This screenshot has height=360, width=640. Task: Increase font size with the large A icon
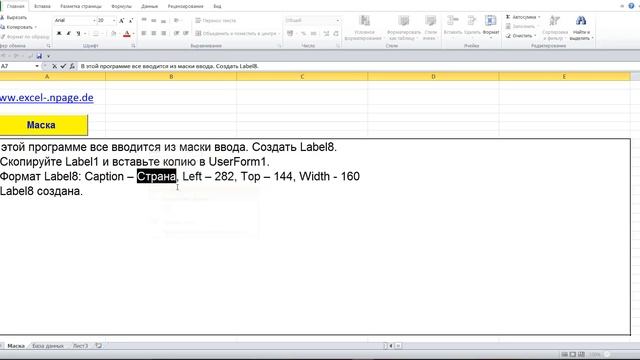121,20
